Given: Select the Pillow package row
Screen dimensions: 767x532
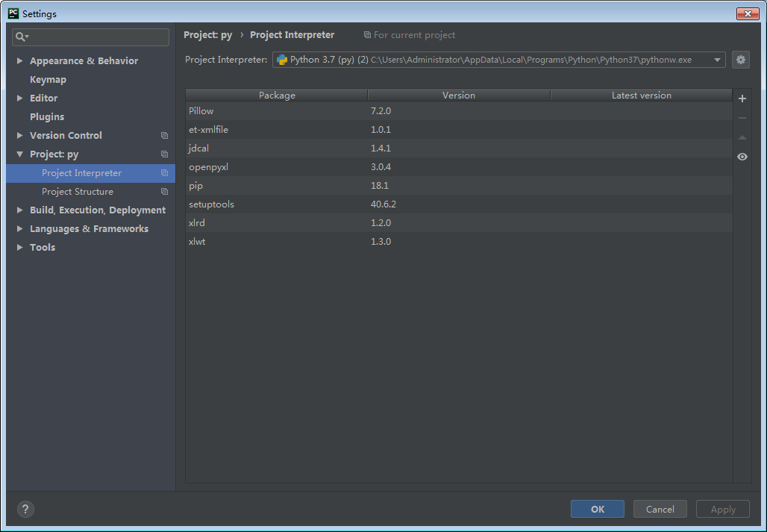Looking at the screenshot, I should 459,111.
